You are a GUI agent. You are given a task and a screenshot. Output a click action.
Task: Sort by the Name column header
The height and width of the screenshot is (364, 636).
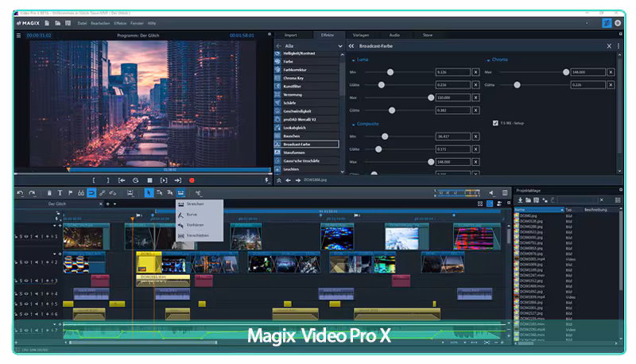[539, 210]
